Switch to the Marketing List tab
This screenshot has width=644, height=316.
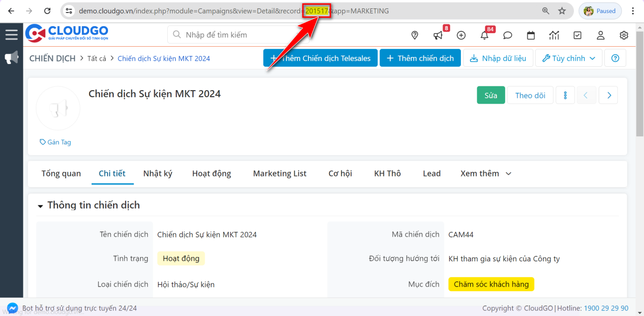click(x=279, y=174)
